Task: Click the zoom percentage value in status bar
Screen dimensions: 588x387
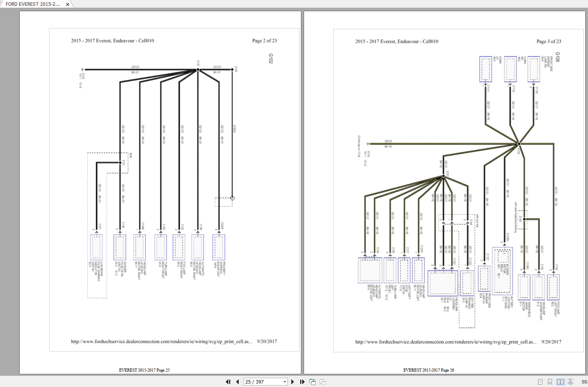Action: click(585, 382)
